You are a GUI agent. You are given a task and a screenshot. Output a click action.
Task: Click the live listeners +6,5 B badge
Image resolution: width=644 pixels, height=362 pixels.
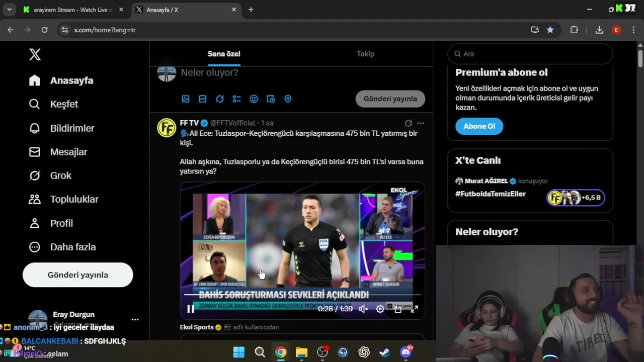[576, 198]
